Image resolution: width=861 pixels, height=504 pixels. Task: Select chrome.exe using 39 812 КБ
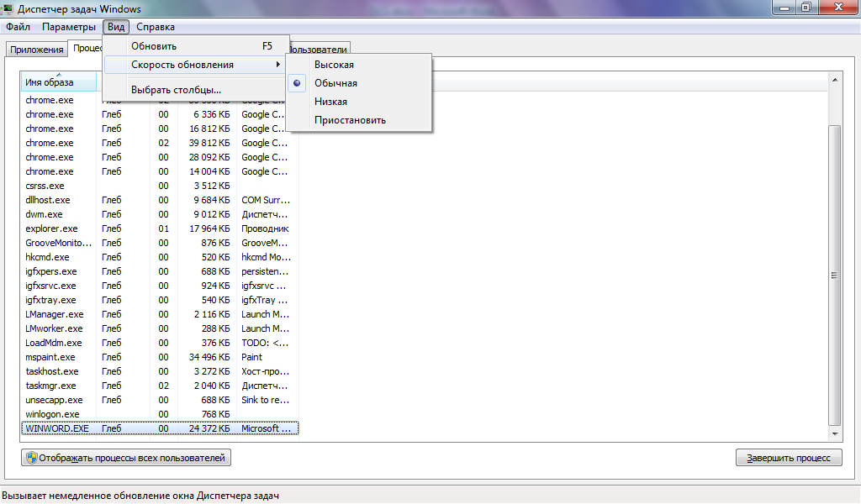pos(160,143)
